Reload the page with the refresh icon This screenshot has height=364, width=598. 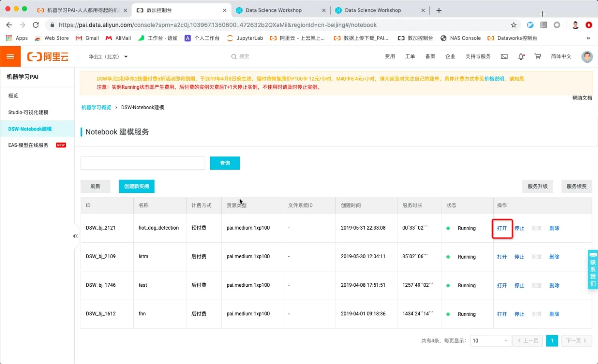click(35, 25)
